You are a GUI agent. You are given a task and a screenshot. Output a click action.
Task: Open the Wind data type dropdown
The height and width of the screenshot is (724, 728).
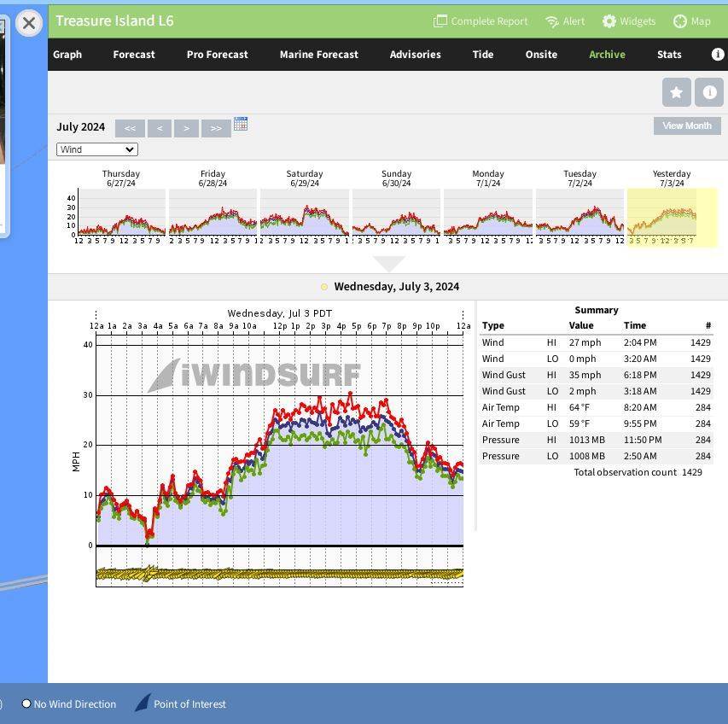pos(96,149)
